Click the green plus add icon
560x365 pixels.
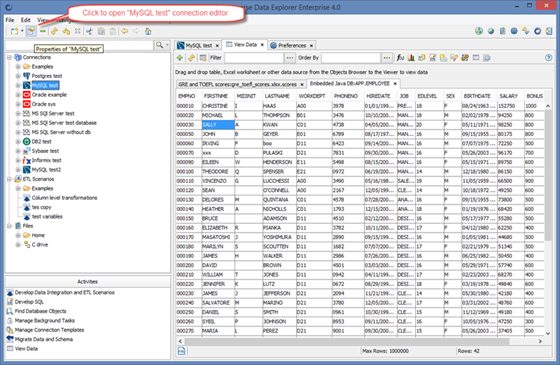point(180,58)
